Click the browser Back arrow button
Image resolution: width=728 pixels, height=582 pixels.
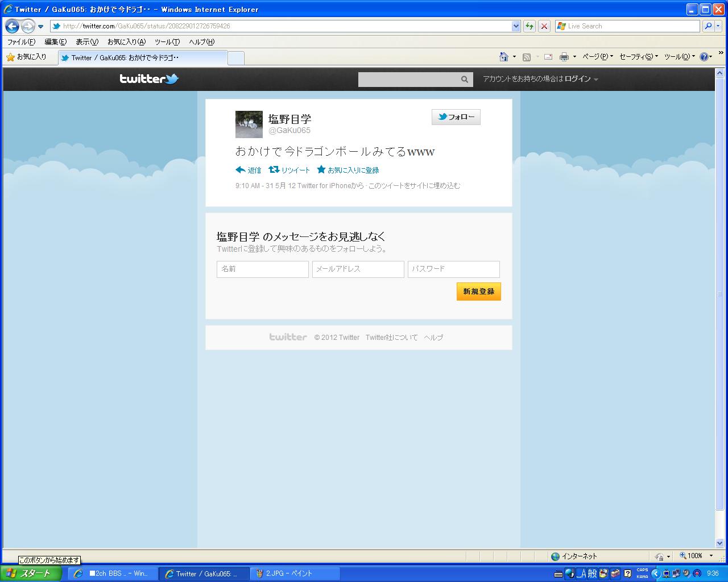12,26
